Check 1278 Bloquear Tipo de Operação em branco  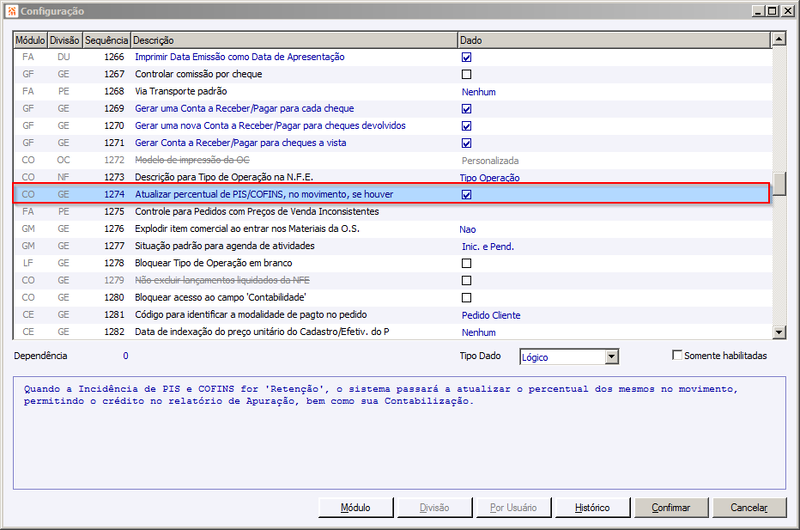pyautogui.click(x=466, y=263)
